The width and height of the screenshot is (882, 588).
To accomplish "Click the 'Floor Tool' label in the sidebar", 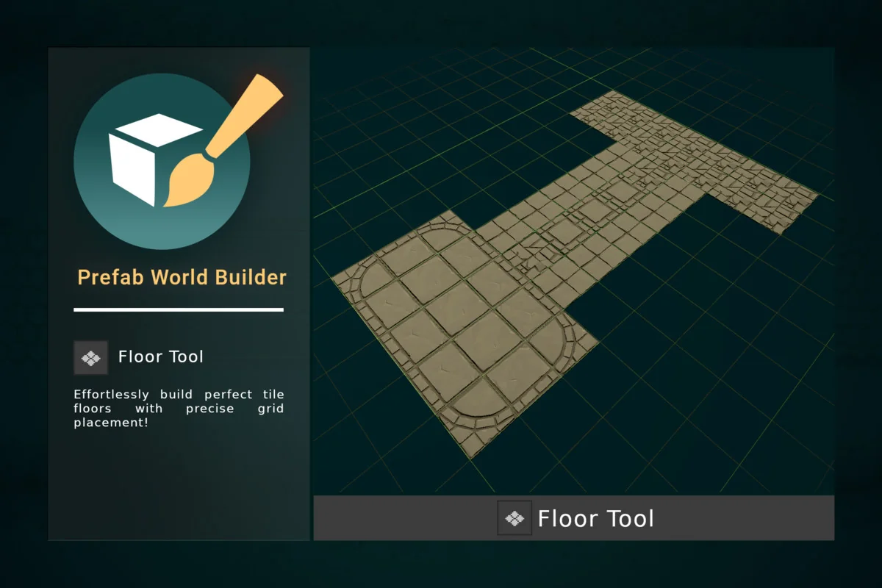I will point(159,356).
